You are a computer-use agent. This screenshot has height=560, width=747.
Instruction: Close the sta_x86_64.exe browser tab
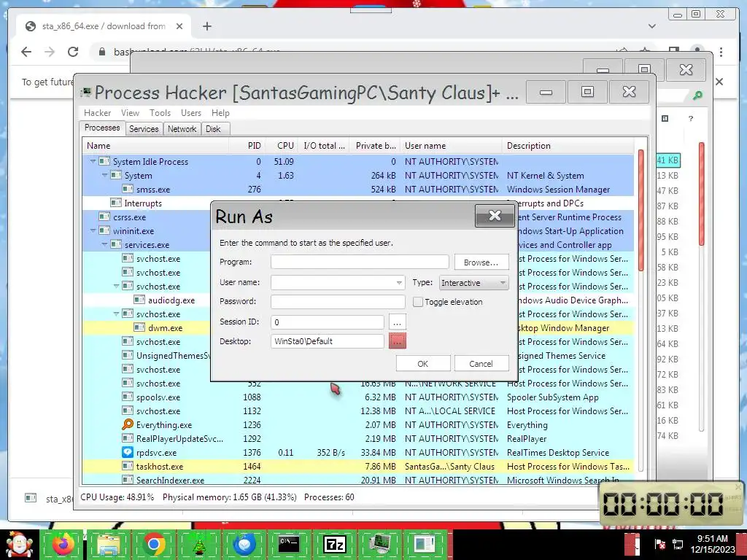[179, 26]
